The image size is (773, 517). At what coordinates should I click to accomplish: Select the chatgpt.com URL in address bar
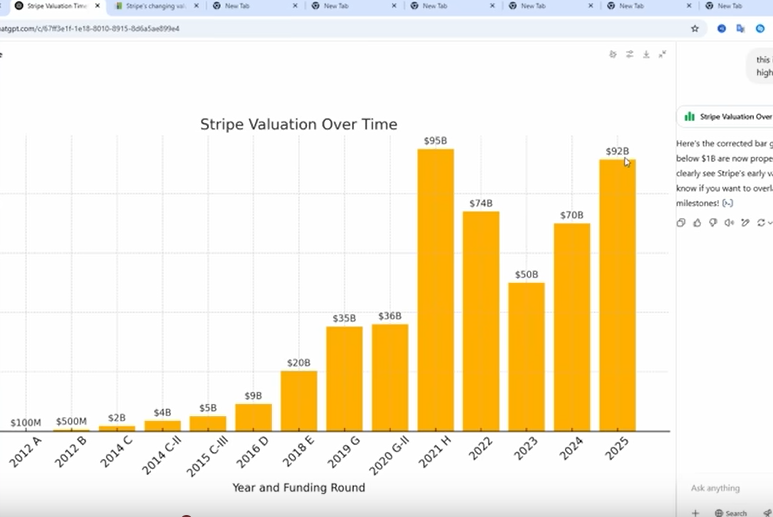[89, 29]
